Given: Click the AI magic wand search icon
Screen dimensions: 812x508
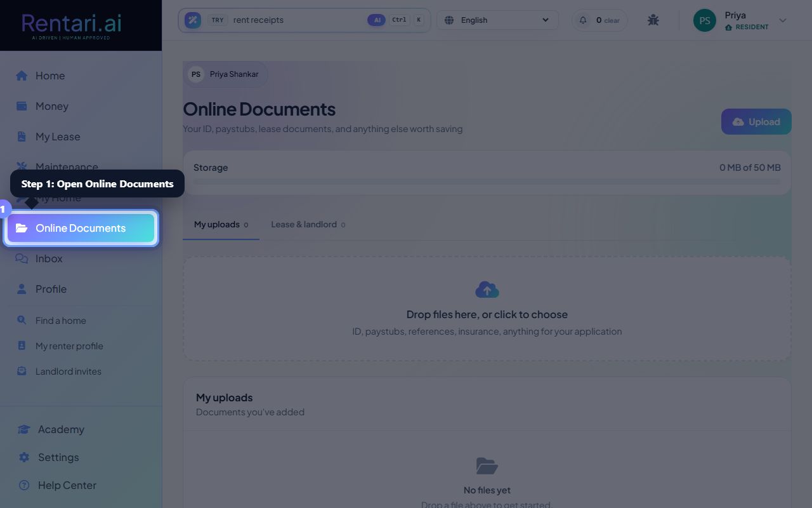Looking at the screenshot, I should pos(193,20).
